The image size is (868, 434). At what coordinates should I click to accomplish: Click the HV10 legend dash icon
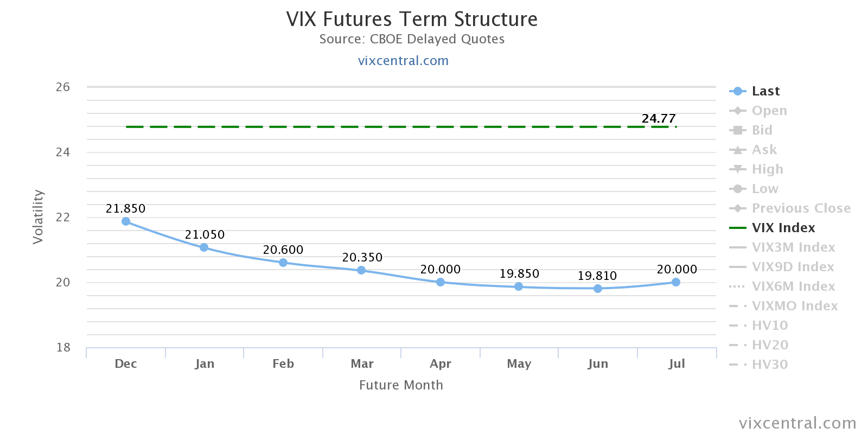pos(738,325)
